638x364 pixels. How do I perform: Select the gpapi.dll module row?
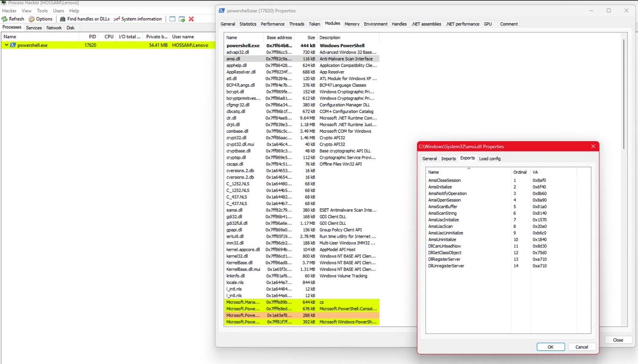point(301,230)
